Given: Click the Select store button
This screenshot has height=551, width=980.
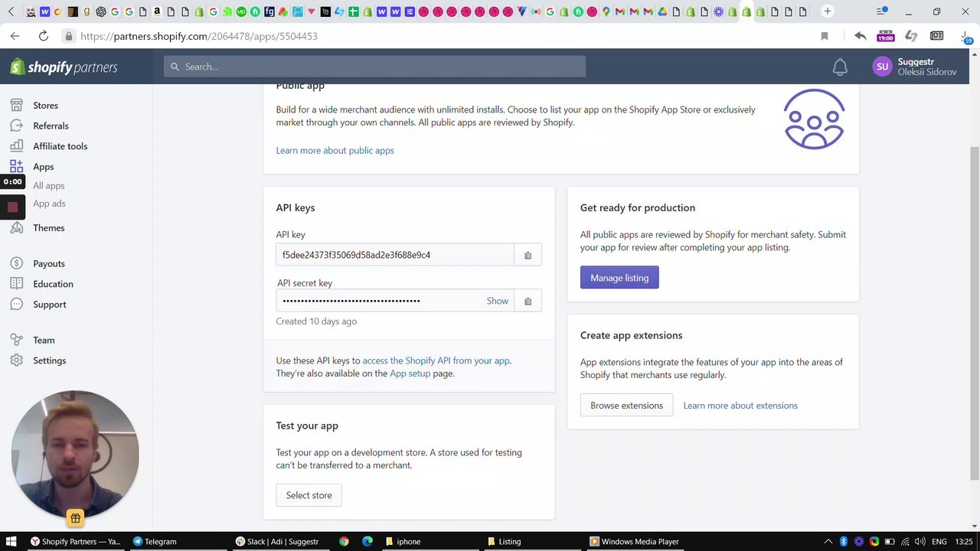Looking at the screenshot, I should [309, 495].
